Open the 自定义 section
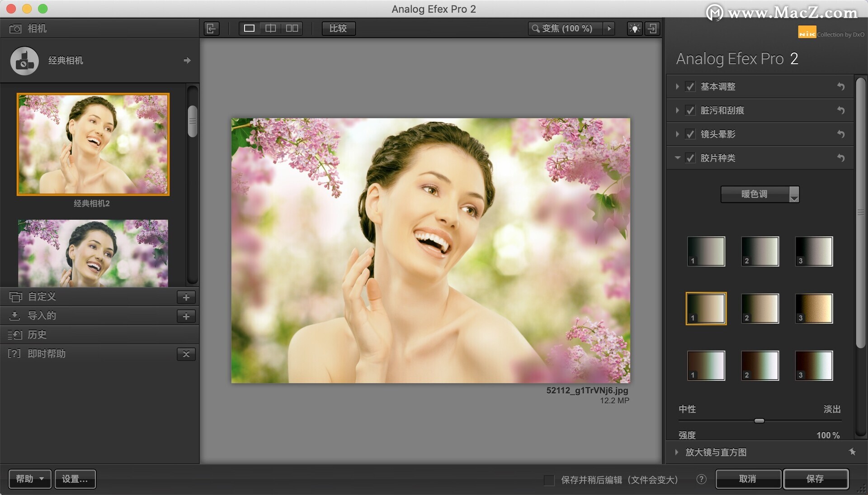The height and width of the screenshot is (495, 868). click(x=42, y=297)
